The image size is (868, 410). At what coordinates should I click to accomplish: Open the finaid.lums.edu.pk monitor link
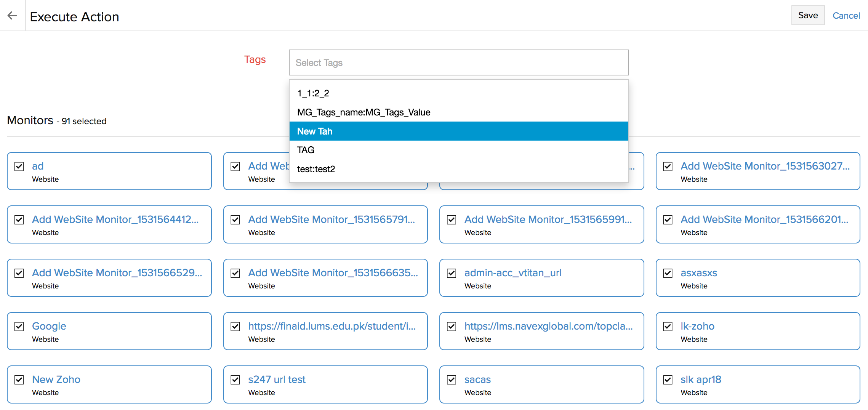332,326
